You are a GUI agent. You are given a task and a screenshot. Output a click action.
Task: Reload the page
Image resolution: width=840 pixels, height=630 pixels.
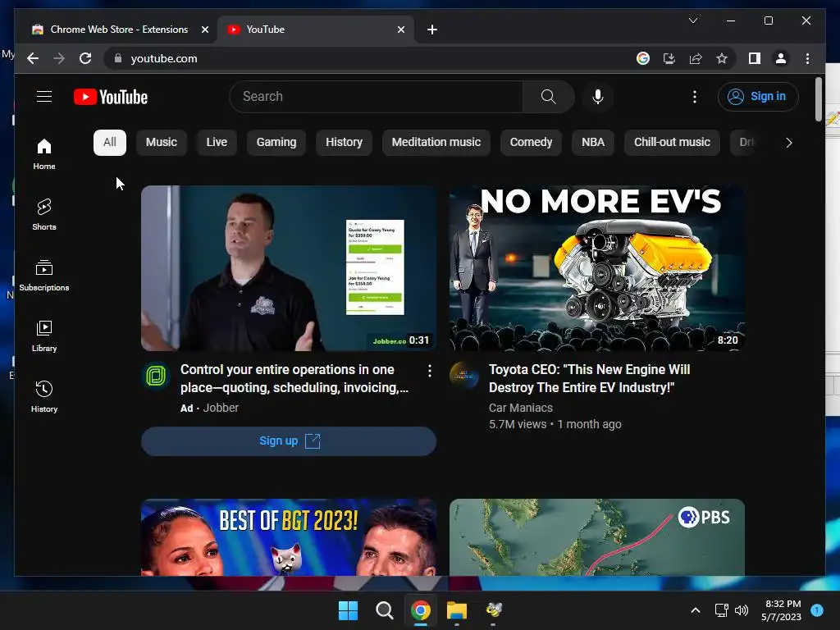(85, 58)
